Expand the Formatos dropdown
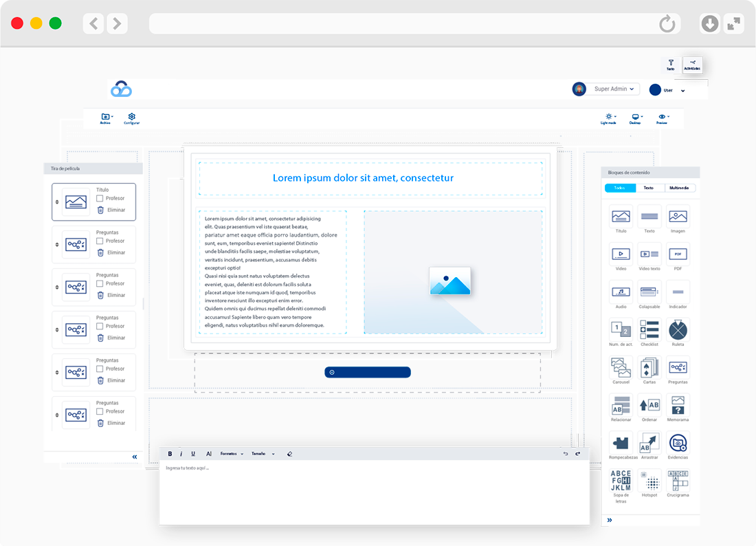Image resolution: width=756 pixels, height=546 pixels. pos(232,454)
